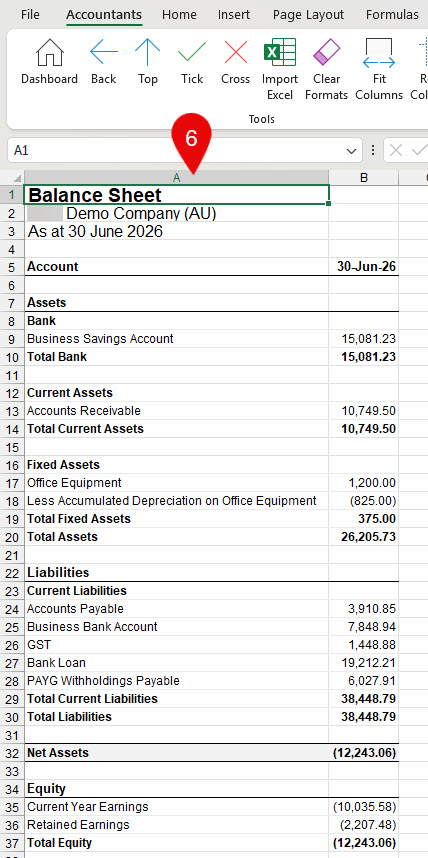The image size is (428, 858).
Task: Cancel entry with the formula bar X
Action: 396,150
